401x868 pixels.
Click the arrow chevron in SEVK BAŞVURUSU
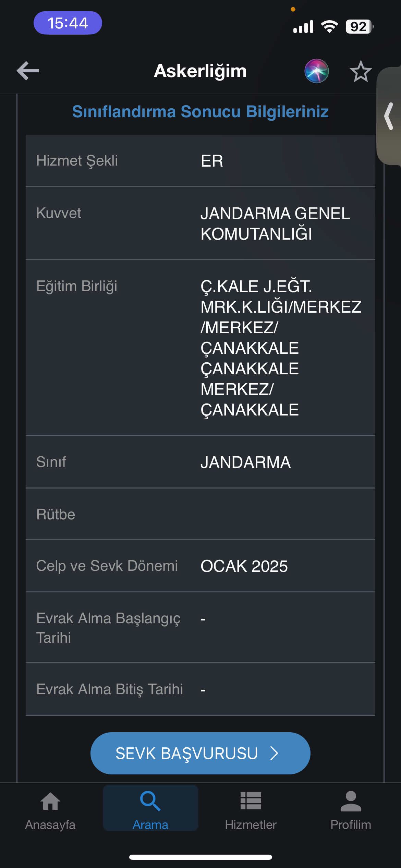[x=274, y=753]
